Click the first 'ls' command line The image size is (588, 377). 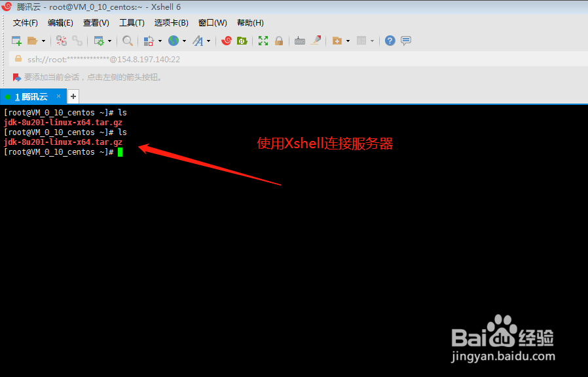pos(65,113)
